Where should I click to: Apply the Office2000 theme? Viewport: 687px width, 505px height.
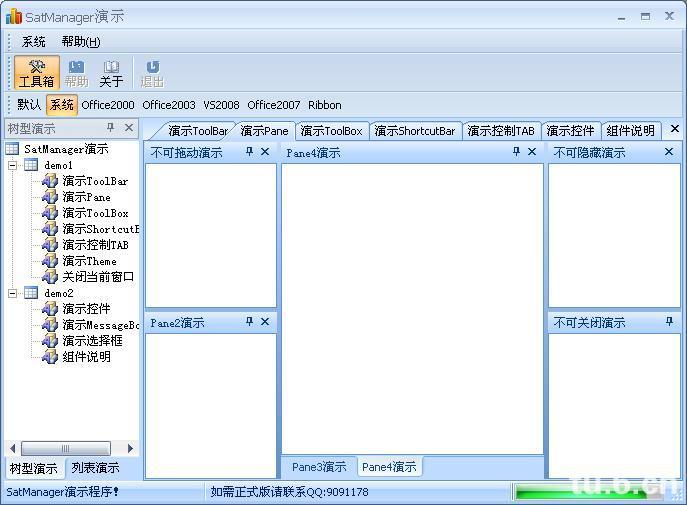coord(108,105)
